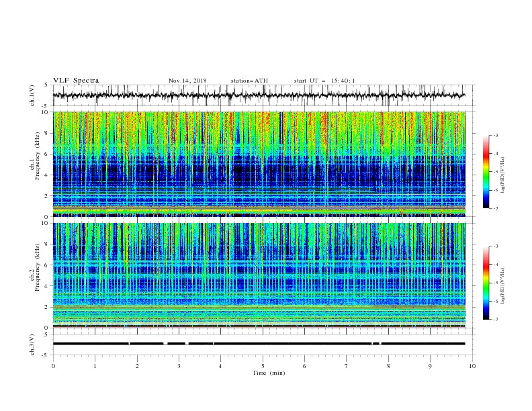Click inside the ch.1 spectrogram panel
This screenshot has width=532, height=411.
(x=259, y=164)
